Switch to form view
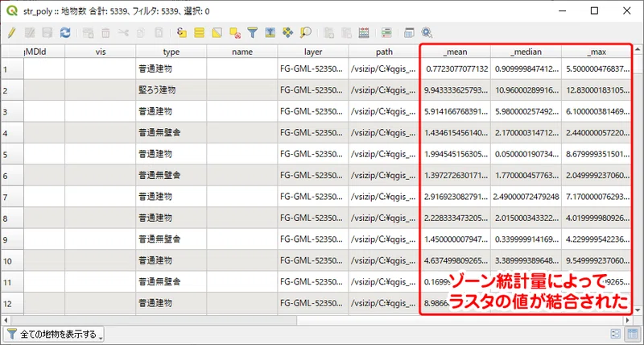644x345 pixels. pyautogui.click(x=616, y=334)
